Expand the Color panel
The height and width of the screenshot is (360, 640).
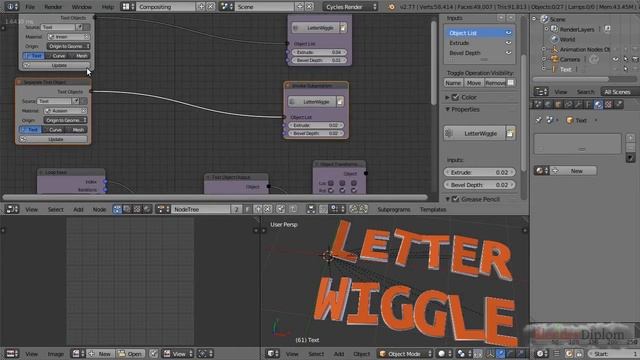point(447,97)
